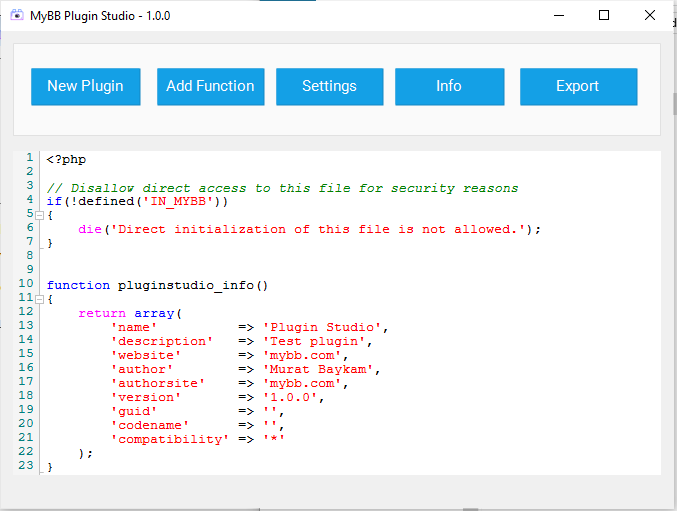The image size is (677, 511).
Task: Click the MyBB Plugin Studio title bar icon
Action: 17,15
